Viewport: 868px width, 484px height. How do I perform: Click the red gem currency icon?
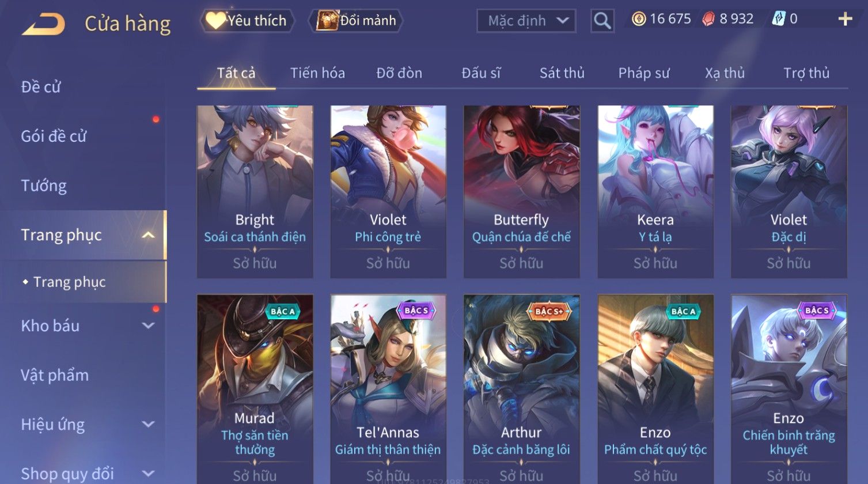point(708,20)
